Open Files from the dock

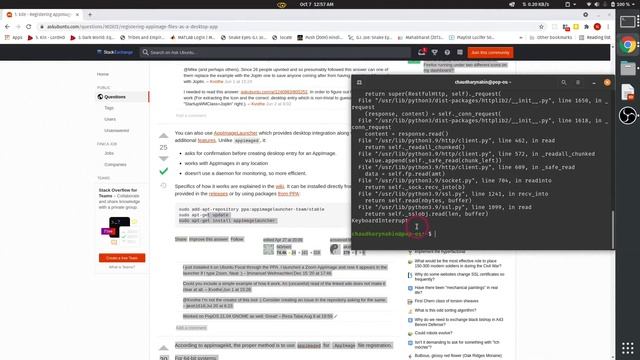point(628,68)
